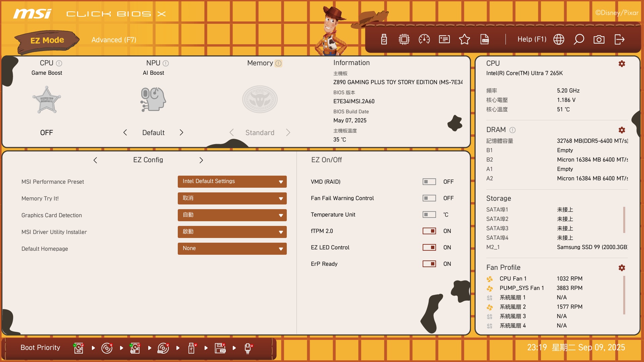Open DRAM settings gear
The image size is (644, 362).
coord(622,130)
